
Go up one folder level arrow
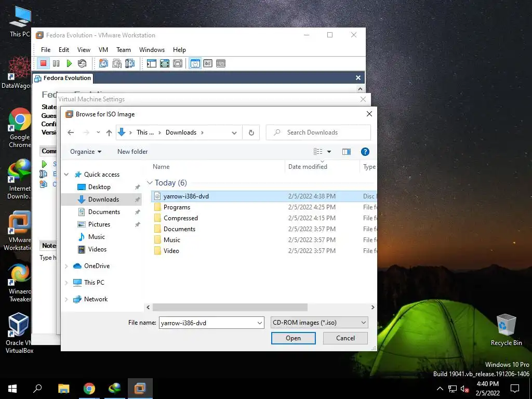[x=109, y=132]
